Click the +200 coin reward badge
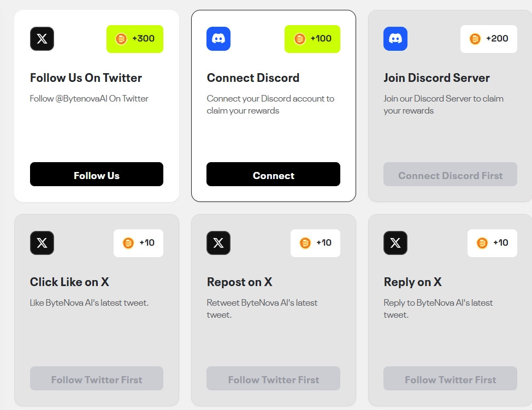 489,39
